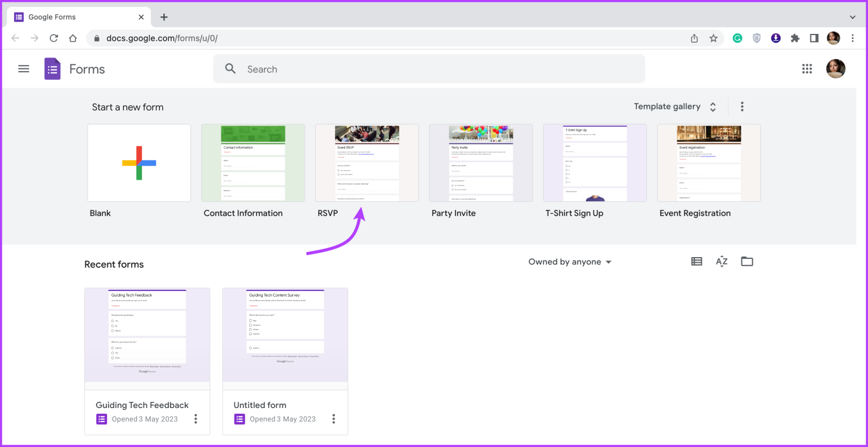Click the Grammarly extension icon in the toolbar
This screenshot has height=447, width=868.
(x=737, y=38)
